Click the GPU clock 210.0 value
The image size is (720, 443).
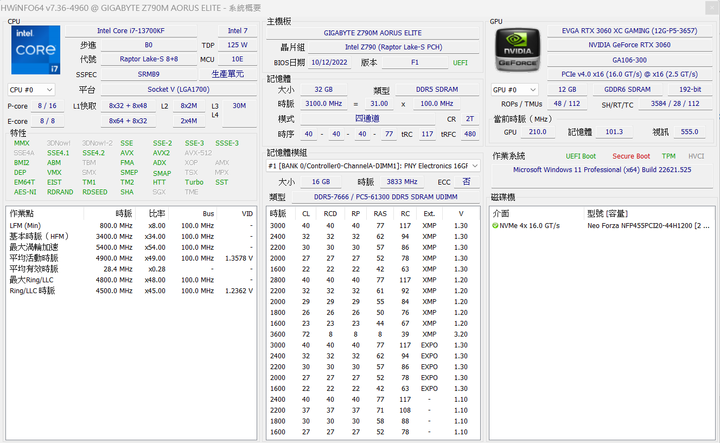click(x=537, y=132)
